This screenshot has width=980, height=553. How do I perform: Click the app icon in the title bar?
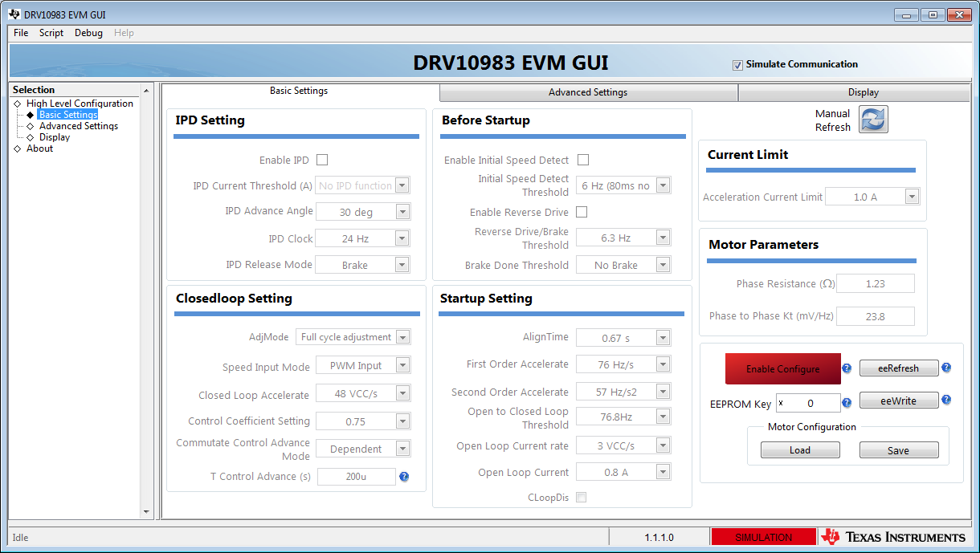14,14
